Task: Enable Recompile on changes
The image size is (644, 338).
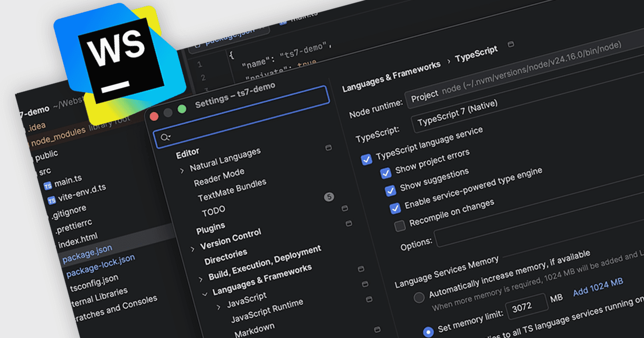Action: click(400, 226)
